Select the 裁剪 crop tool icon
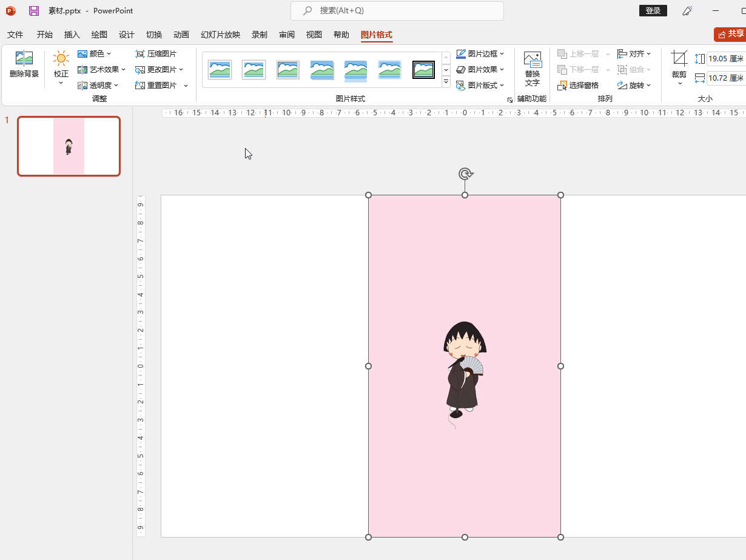 (679, 59)
